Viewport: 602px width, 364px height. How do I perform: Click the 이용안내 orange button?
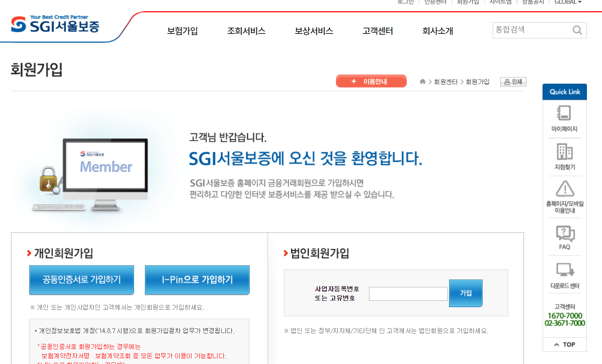(x=371, y=81)
